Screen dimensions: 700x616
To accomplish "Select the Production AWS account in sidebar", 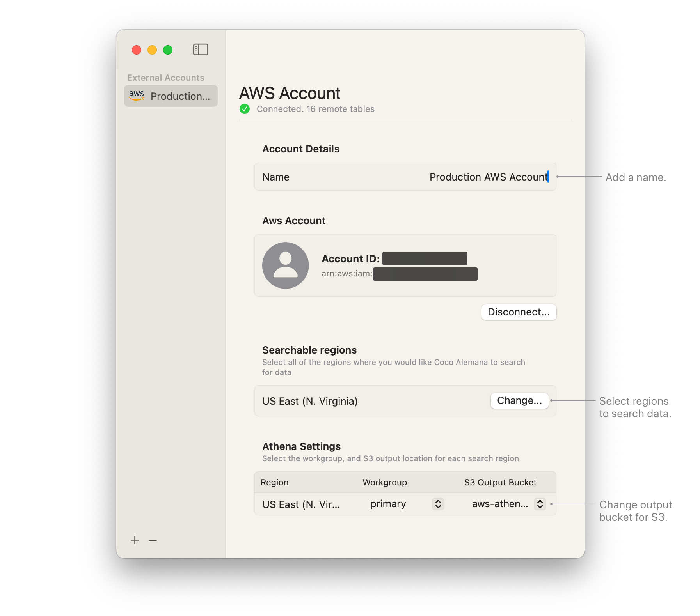I will pyautogui.click(x=171, y=96).
